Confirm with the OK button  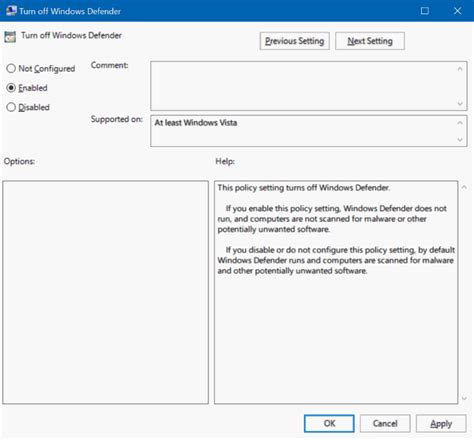(x=329, y=424)
